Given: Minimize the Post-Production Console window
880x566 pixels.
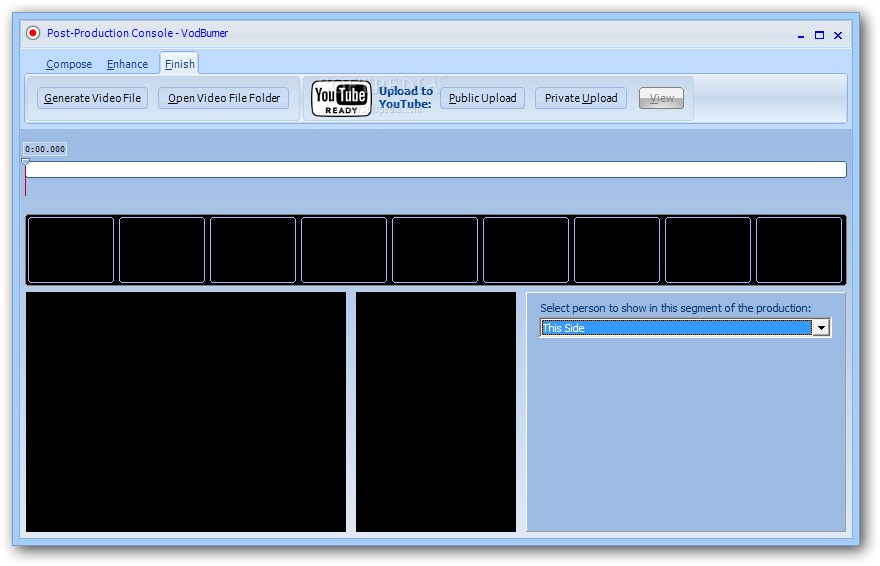Looking at the screenshot, I should click(801, 35).
